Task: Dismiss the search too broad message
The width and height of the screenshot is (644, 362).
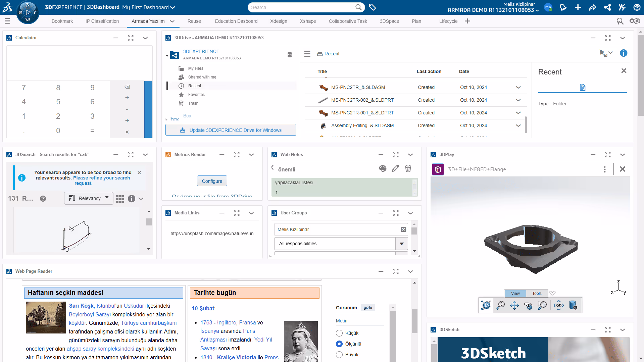Action: 139,172
